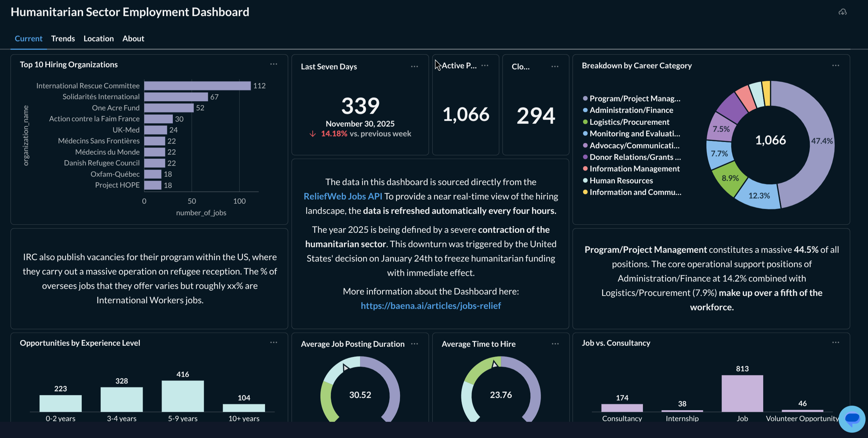
Task: Follow the ReliefWeb Jobs API link
Action: (x=343, y=196)
